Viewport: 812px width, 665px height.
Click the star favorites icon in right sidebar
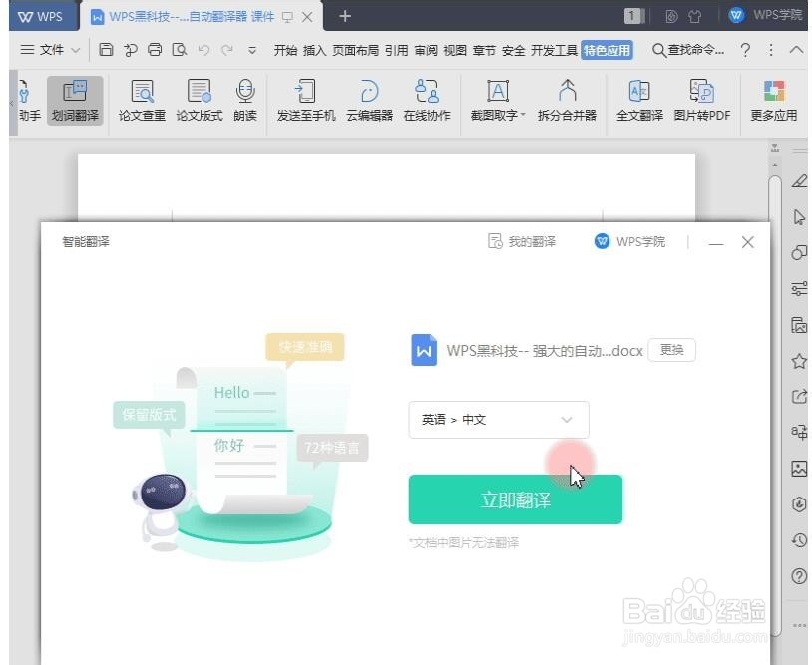[x=799, y=361]
